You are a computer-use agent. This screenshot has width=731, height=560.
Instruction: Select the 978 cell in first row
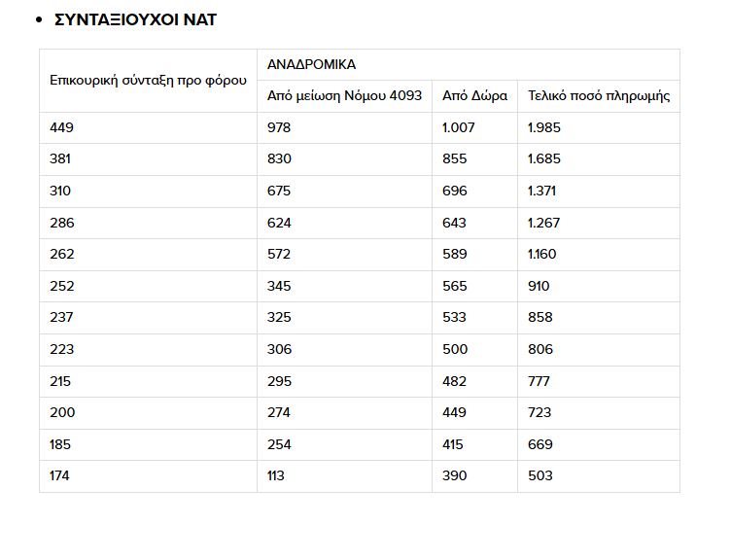click(x=280, y=127)
